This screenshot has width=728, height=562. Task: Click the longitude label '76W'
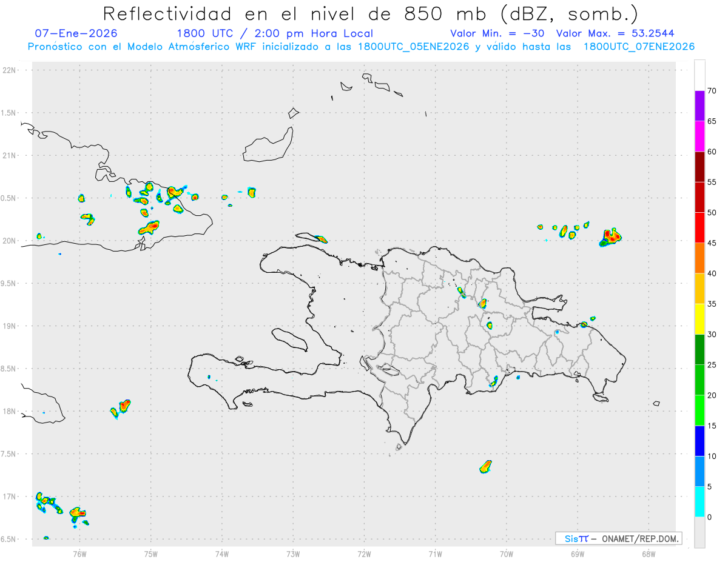(79, 553)
